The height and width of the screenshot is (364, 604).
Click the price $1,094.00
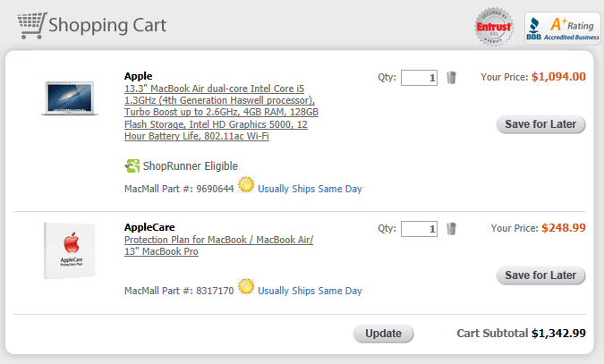[558, 77]
